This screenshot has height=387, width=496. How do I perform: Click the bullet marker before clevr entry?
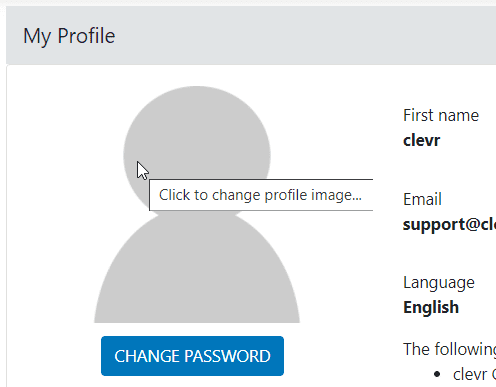[x=437, y=375]
